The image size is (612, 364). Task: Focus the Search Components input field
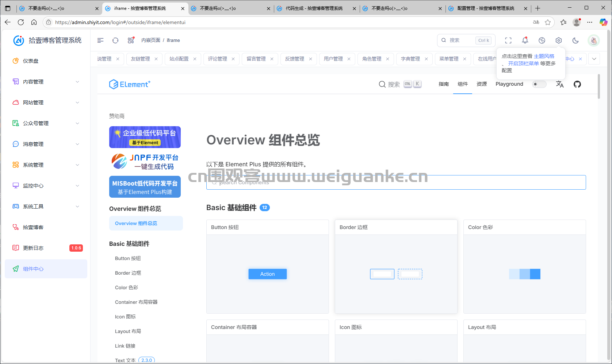pos(396,182)
